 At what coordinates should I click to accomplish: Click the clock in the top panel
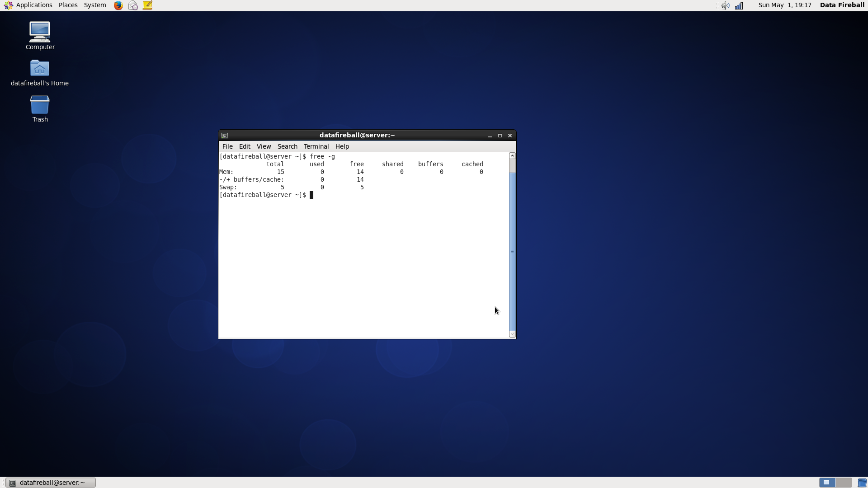pyautogui.click(x=784, y=5)
